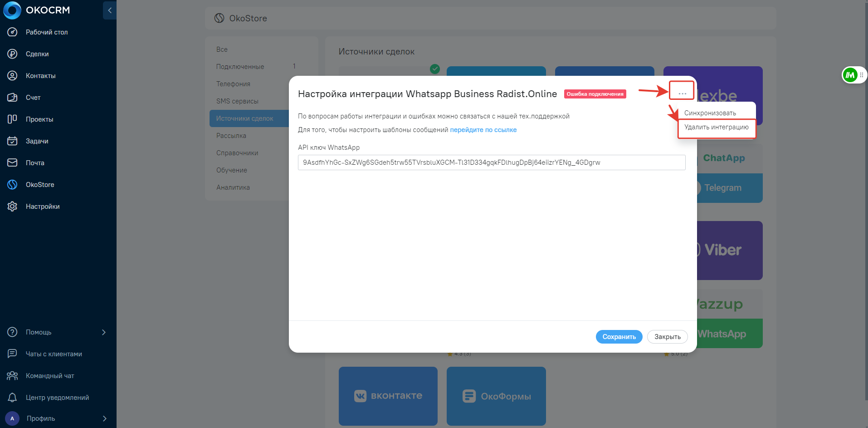Open the Рабочий стол dashboard icon
Viewport: 868px width, 428px height.
(12, 32)
